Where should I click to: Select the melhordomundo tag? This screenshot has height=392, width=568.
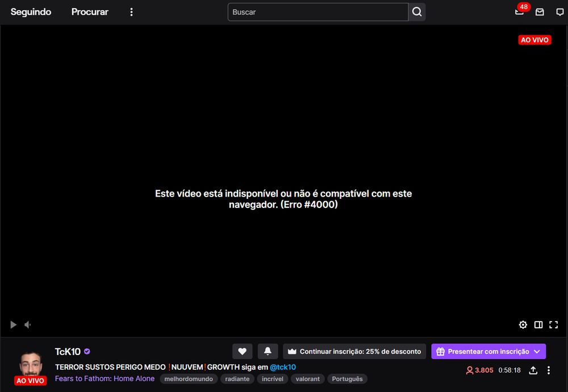189,379
